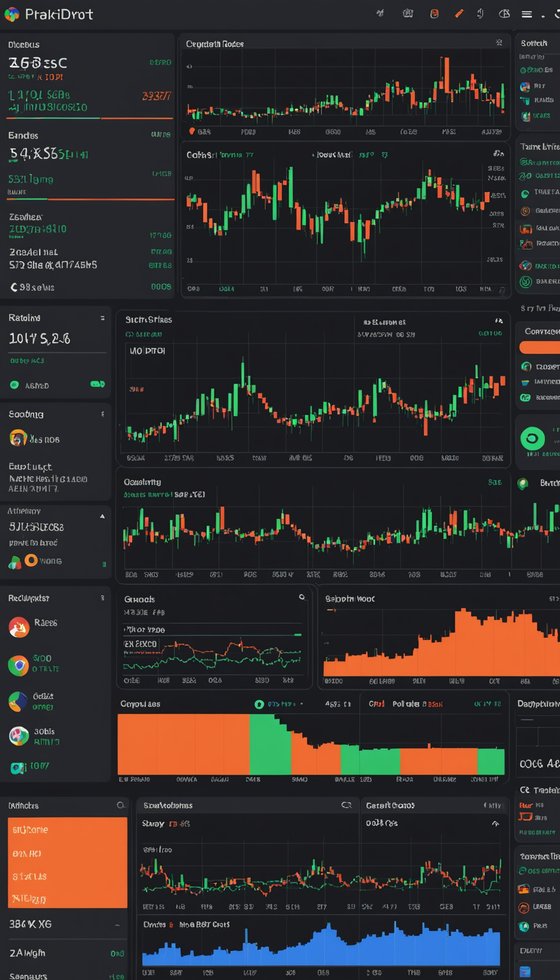
Task: Click the orange square icon in header
Action: click(434, 14)
